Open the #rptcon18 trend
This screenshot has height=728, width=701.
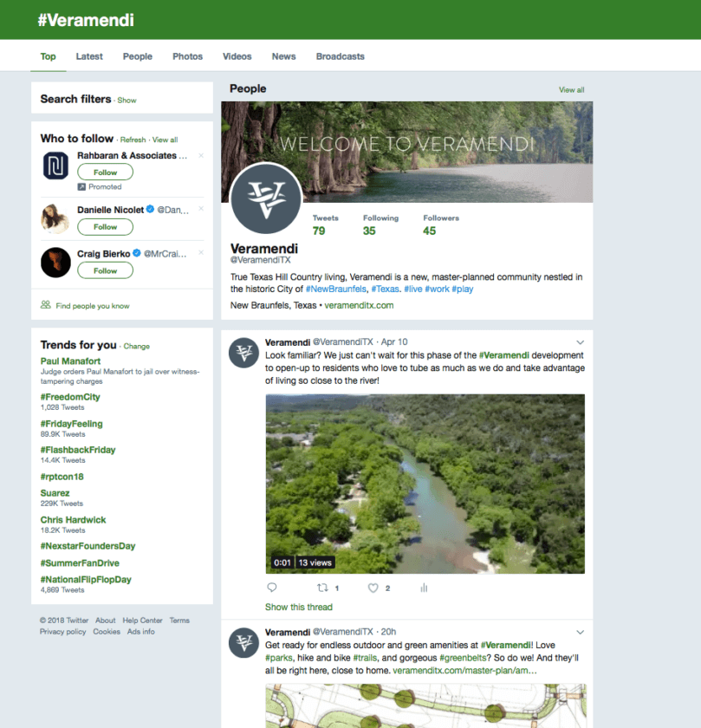(62, 477)
